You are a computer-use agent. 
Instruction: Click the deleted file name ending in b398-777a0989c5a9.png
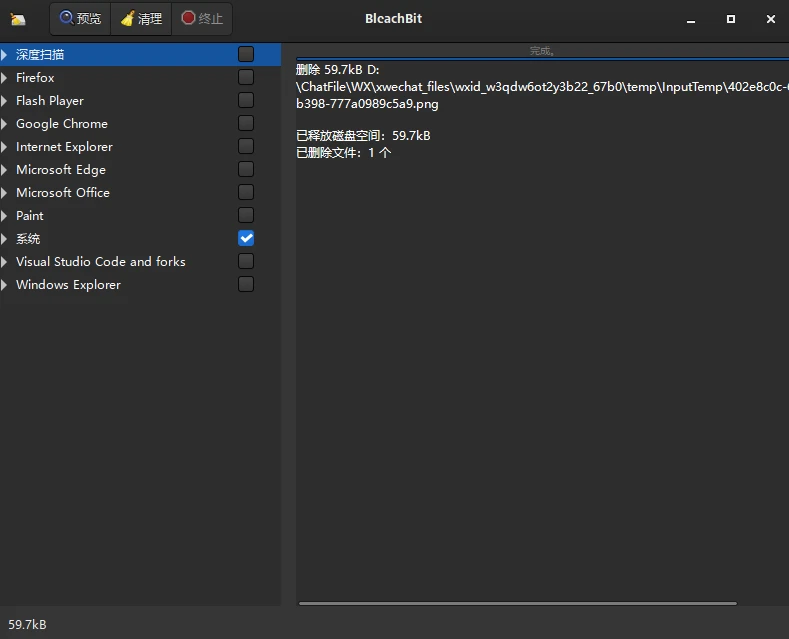point(367,104)
